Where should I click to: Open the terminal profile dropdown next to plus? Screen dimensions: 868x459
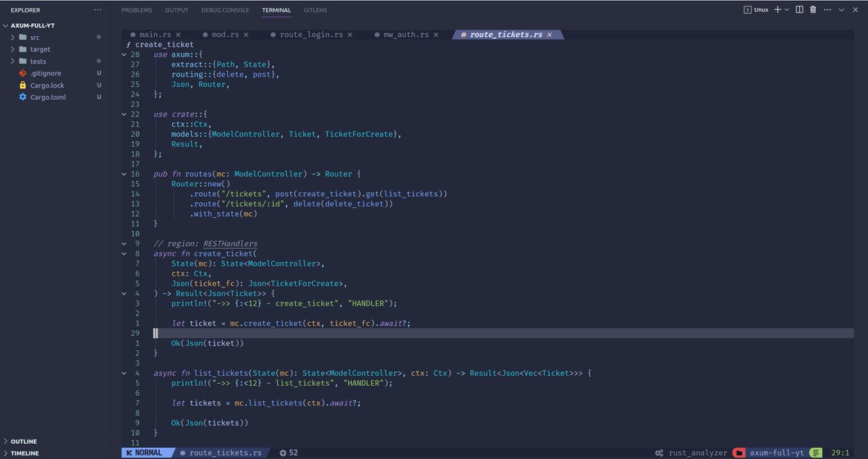coord(786,9)
